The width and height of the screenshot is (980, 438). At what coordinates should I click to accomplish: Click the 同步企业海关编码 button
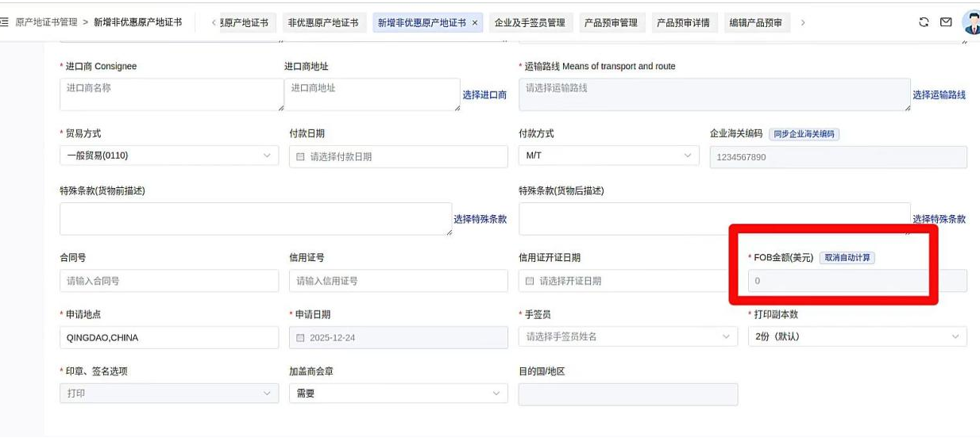click(804, 134)
